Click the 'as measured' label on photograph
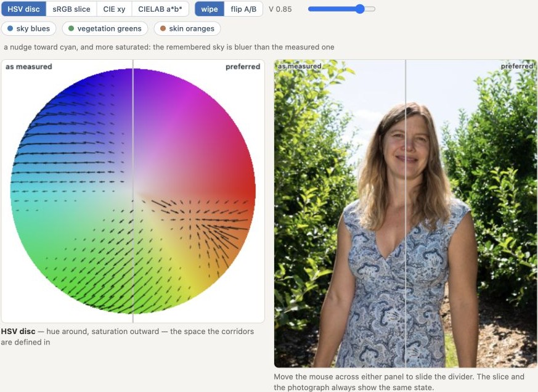 point(300,66)
